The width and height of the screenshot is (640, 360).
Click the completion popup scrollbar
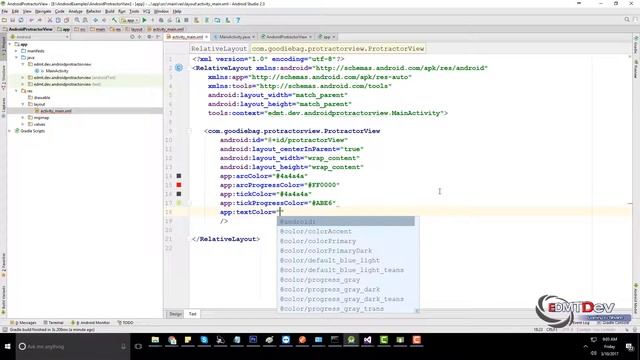(417, 264)
